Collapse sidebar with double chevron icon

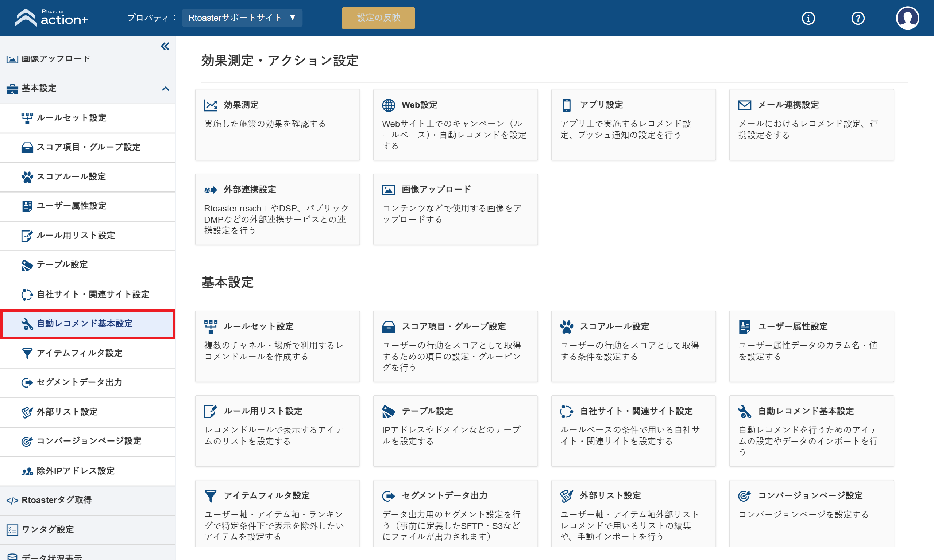pos(165,46)
